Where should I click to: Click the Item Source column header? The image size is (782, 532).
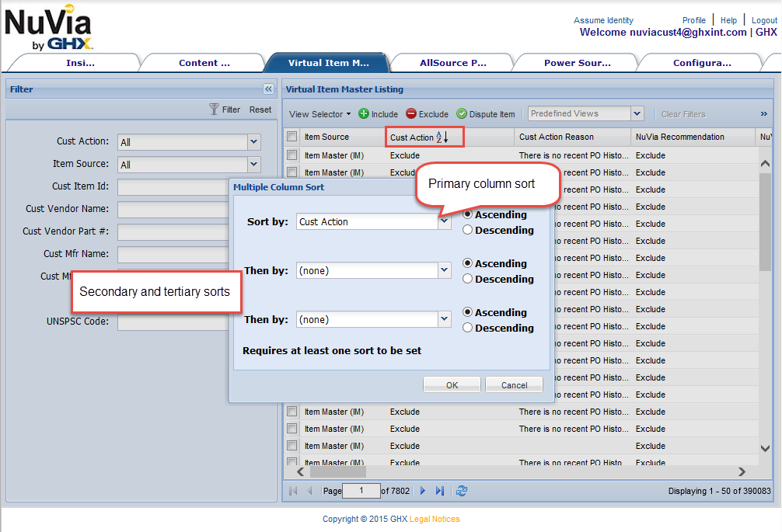[x=342, y=137]
